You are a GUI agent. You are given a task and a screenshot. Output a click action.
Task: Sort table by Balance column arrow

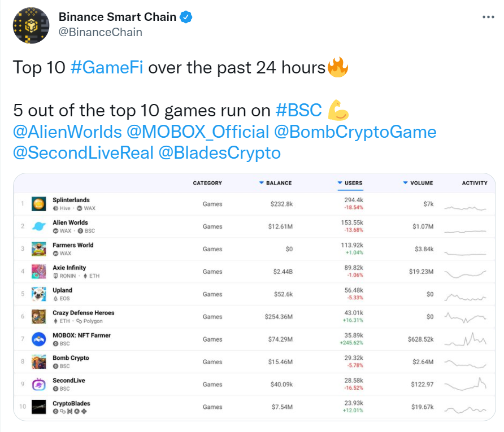point(261,183)
